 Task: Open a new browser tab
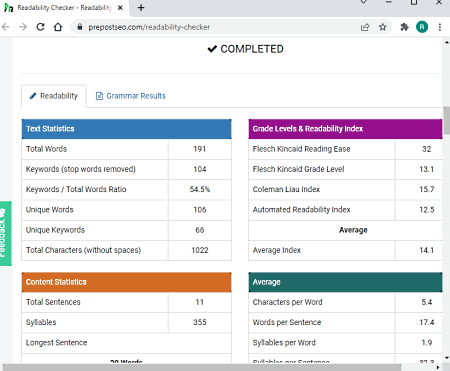click(141, 8)
